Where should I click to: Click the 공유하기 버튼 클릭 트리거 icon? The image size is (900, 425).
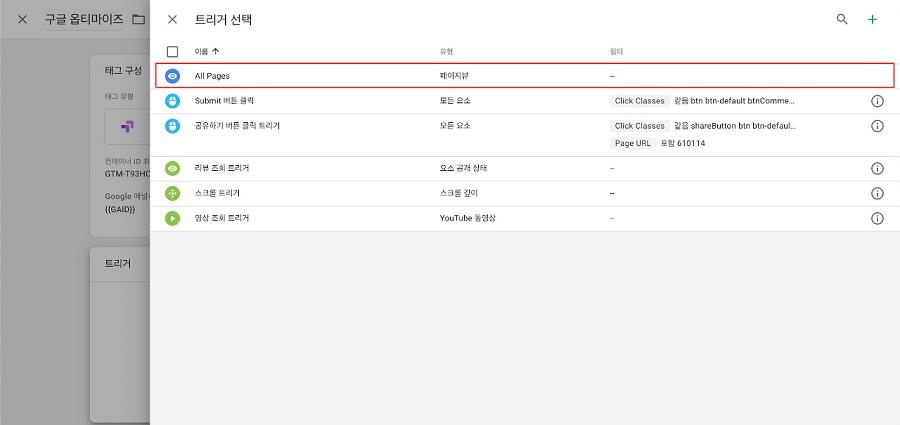point(173,126)
